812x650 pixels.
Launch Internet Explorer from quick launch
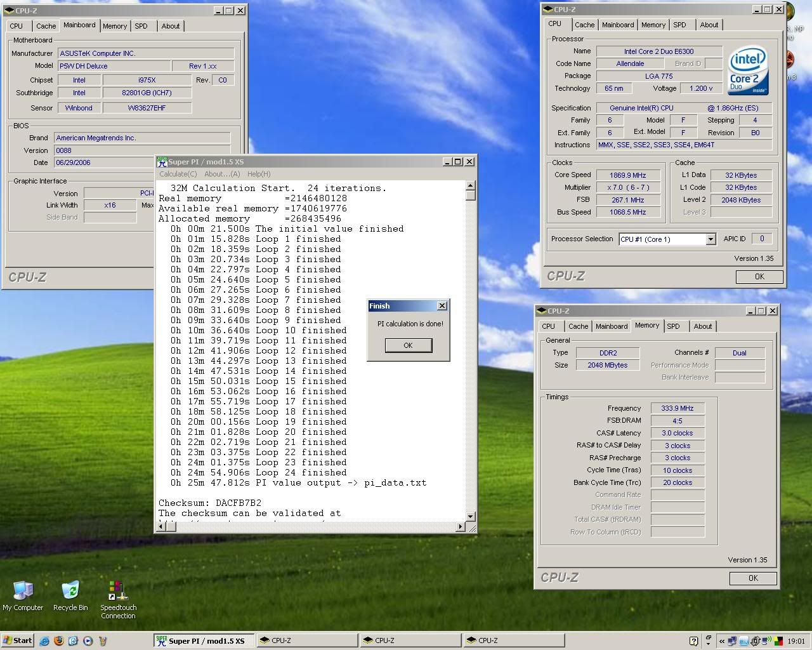click(44, 641)
